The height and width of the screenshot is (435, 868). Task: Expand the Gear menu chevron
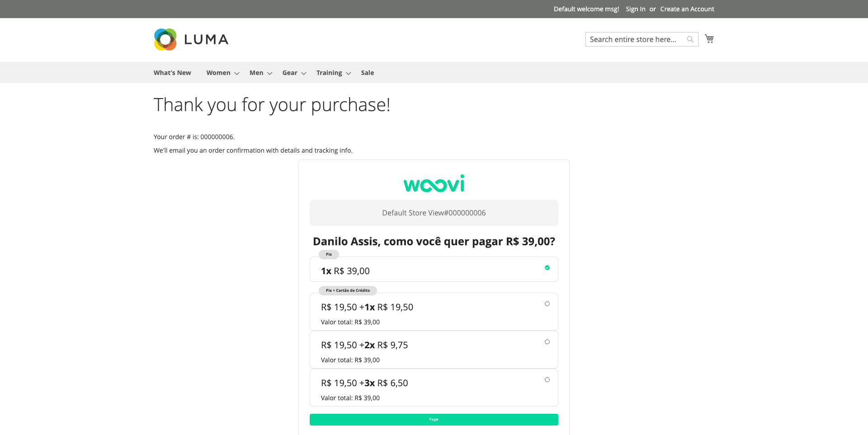tap(304, 73)
